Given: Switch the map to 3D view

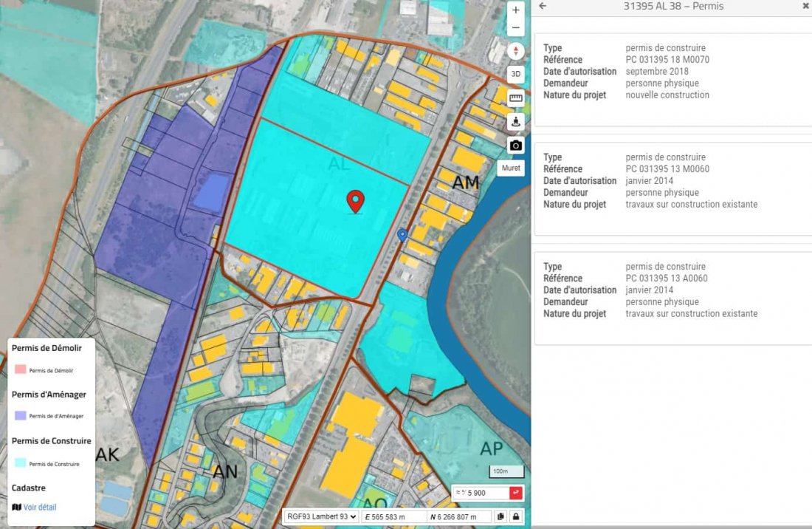Looking at the screenshot, I should (x=516, y=75).
